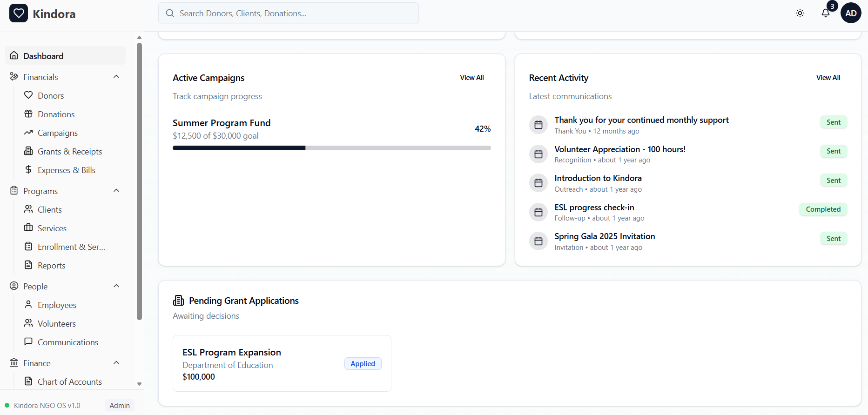Open Employees page

57,305
